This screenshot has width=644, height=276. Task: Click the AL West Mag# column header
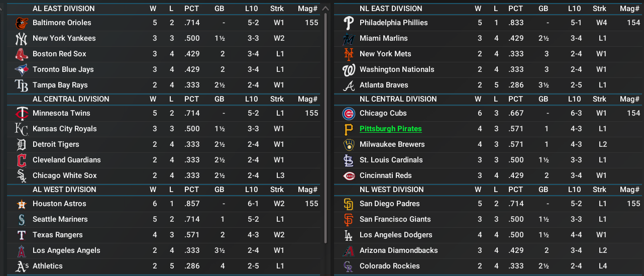(x=307, y=190)
